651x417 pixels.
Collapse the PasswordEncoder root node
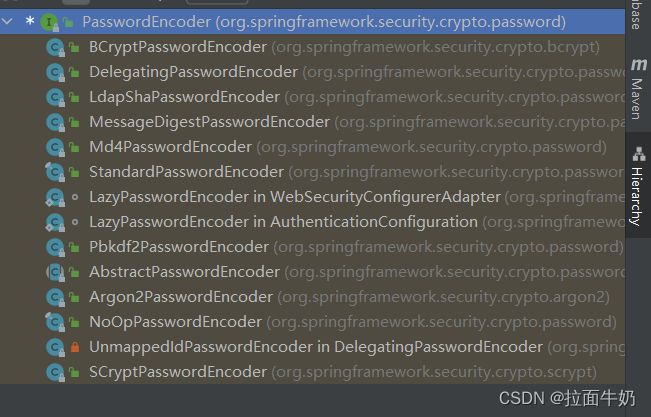(x=7, y=21)
